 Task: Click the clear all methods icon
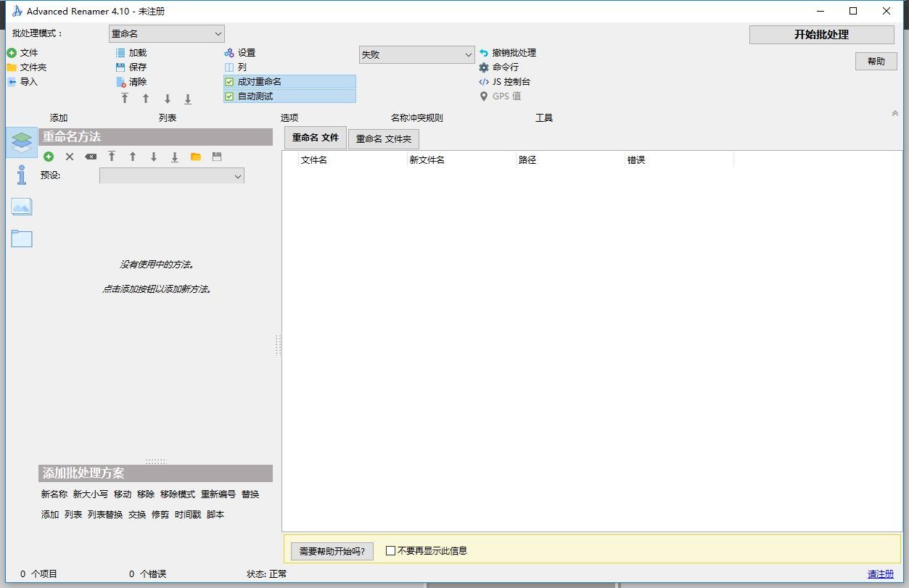point(91,157)
